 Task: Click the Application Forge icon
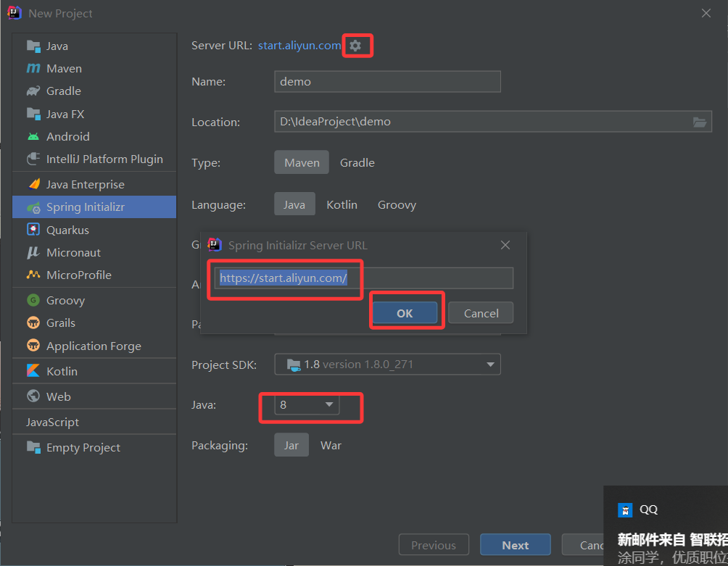(x=33, y=346)
